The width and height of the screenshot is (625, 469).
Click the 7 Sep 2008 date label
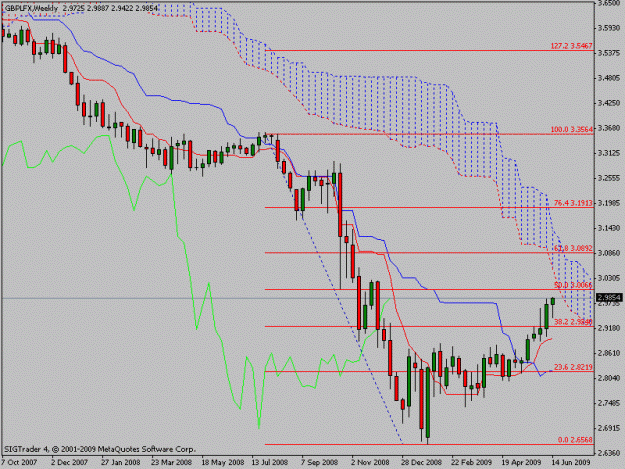pyautogui.click(x=319, y=462)
